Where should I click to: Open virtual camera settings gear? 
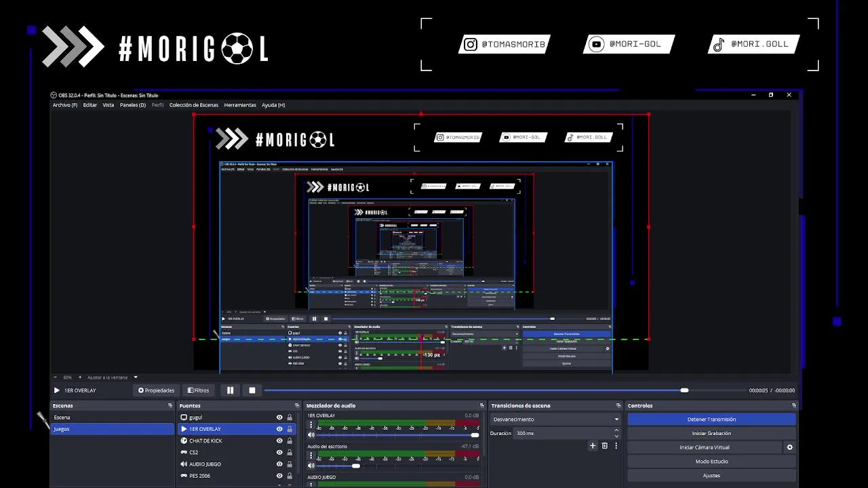pos(789,447)
